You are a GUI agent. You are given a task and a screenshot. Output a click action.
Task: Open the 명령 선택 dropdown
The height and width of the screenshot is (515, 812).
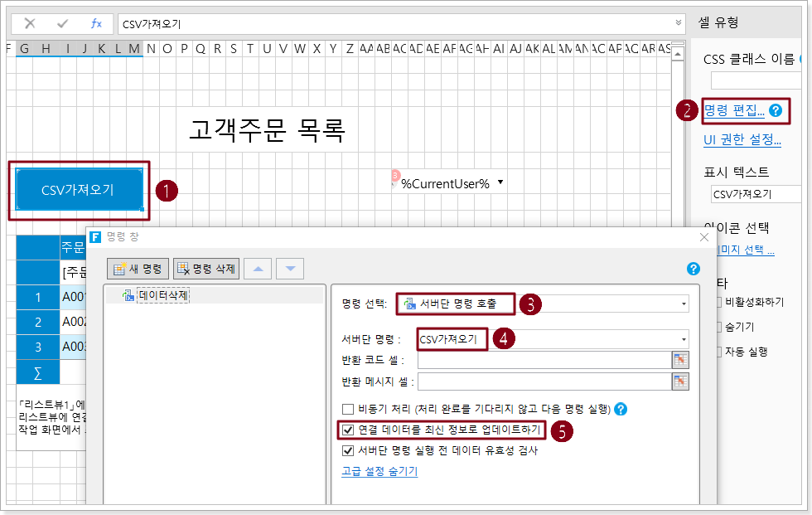[x=684, y=304]
